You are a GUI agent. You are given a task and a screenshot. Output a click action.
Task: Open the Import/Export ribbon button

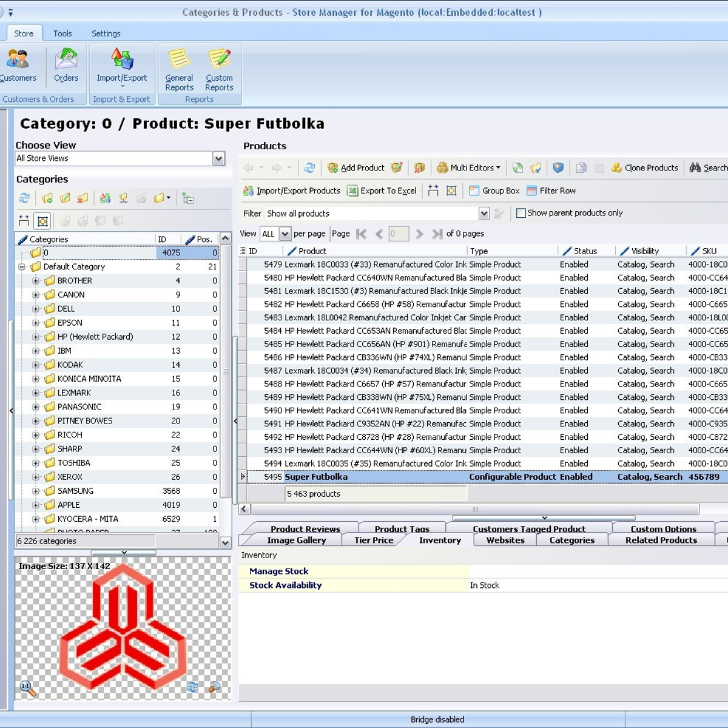(x=121, y=67)
